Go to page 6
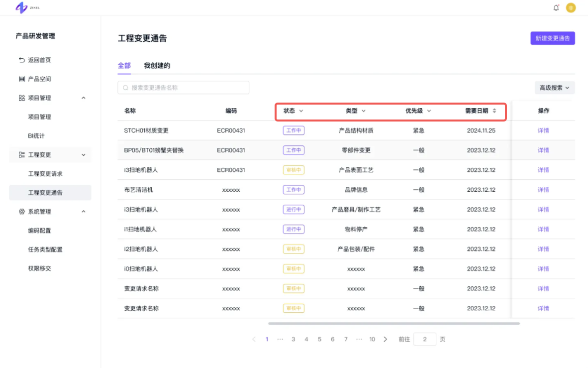Viewport: 588px width, 368px height. click(333, 339)
